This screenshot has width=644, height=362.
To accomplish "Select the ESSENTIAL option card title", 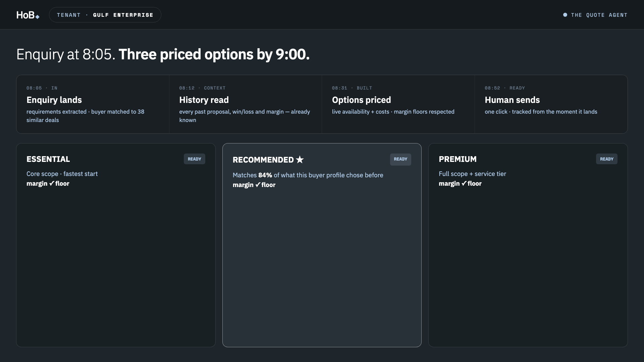I will point(48,159).
